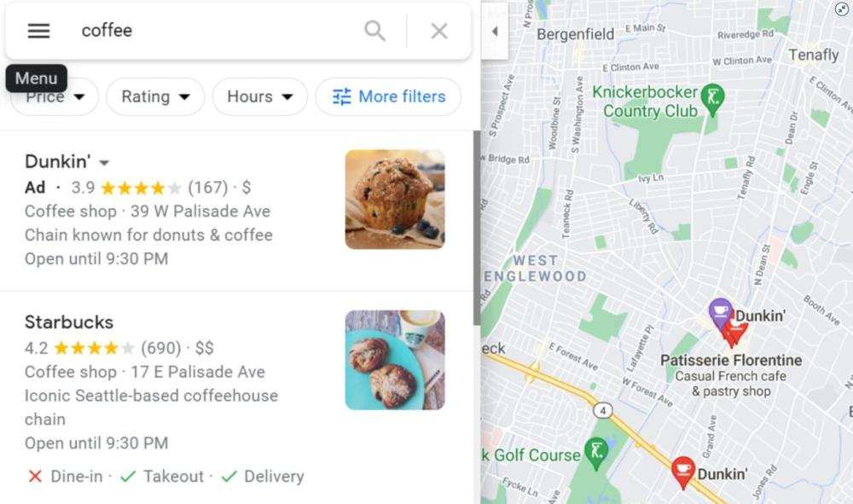The width and height of the screenshot is (853, 504).
Task: Click the Dunkin' muffin thumbnail
Action: (395, 200)
